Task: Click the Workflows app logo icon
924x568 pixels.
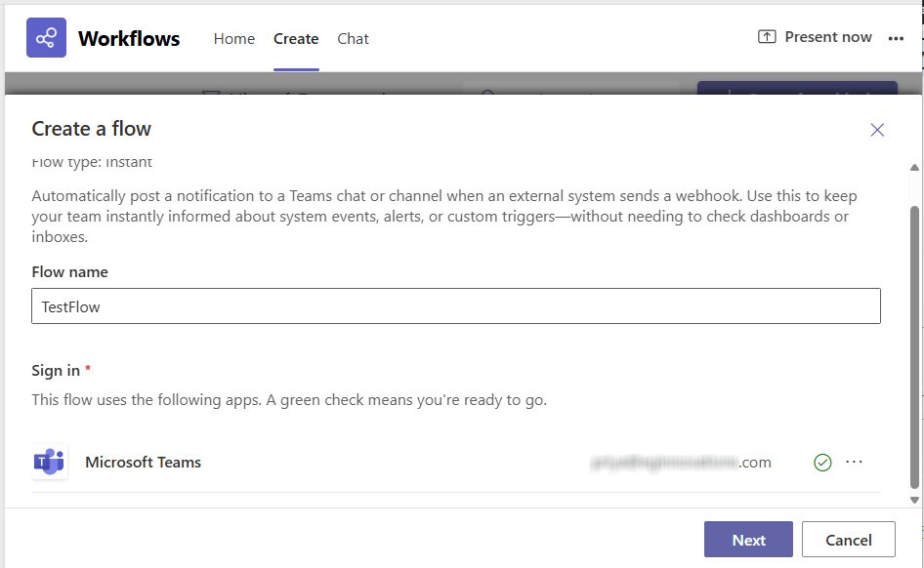Action: 46,38
